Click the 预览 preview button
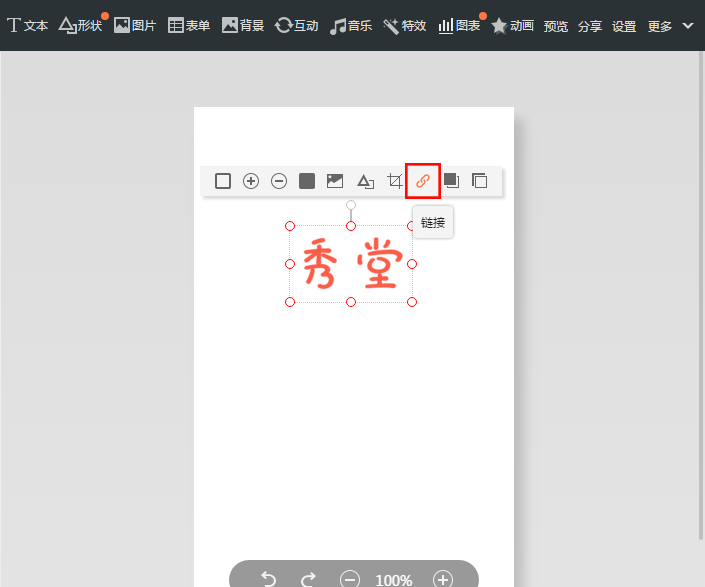Image resolution: width=705 pixels, height=587 pixels. click(556, 26)
